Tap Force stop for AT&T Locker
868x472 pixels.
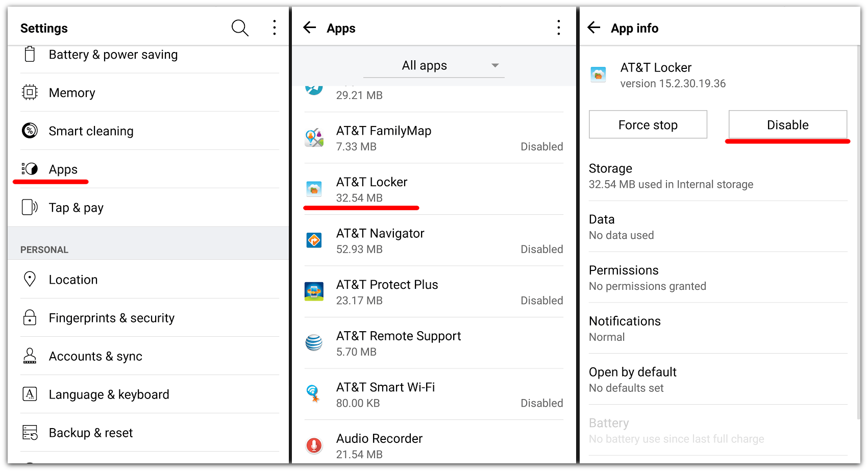pos(648,125)
